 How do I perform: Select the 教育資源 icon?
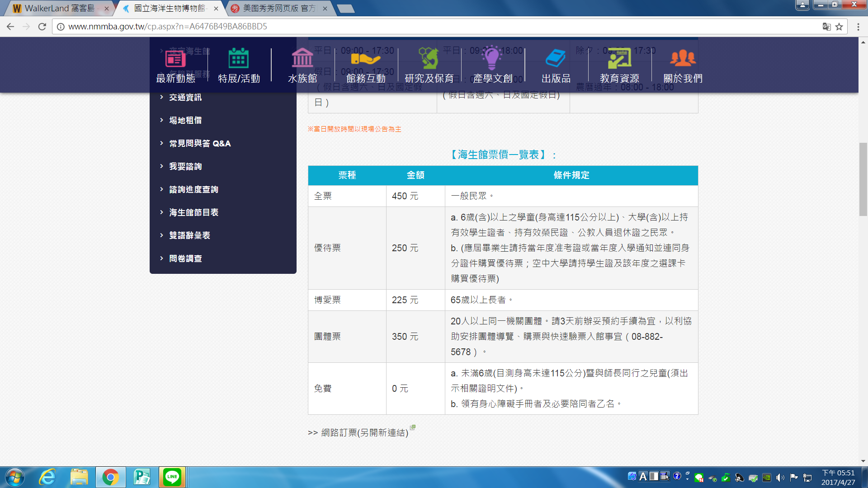pyautogui.click(x=619, y=59)
